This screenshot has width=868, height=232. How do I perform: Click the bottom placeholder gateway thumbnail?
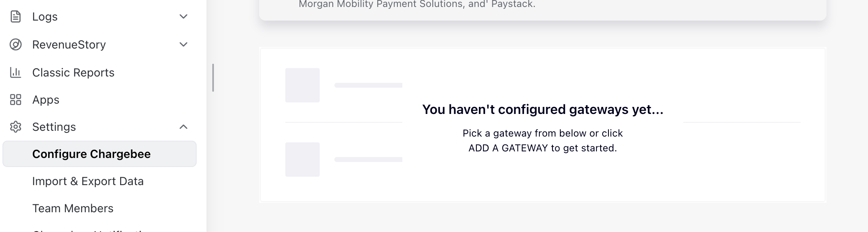coord(302,160)
